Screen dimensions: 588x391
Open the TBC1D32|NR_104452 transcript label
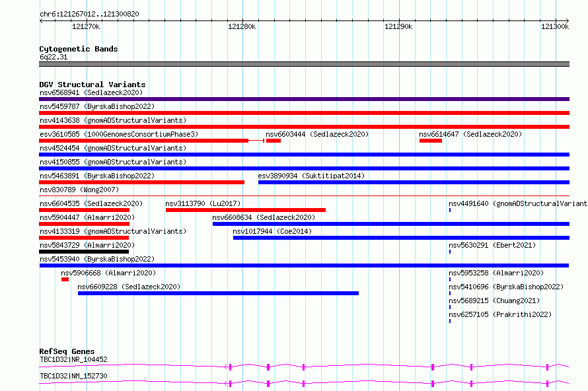[73, 359]
